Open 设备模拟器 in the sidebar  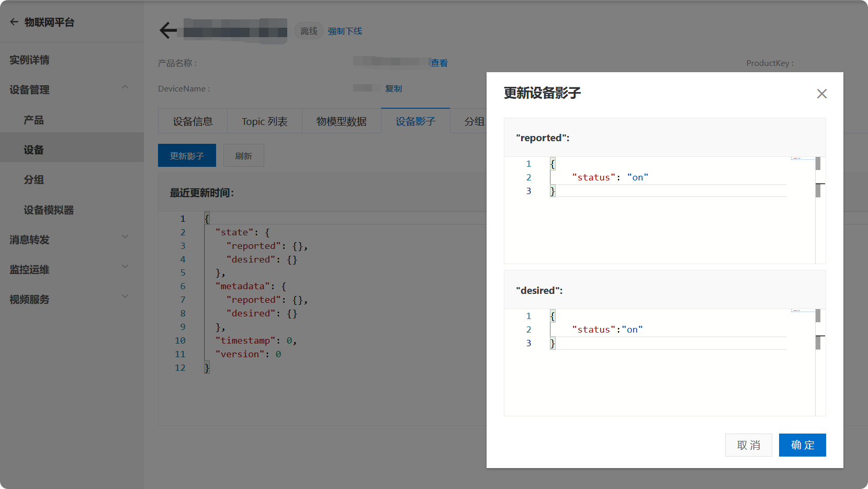pos(49,210)
